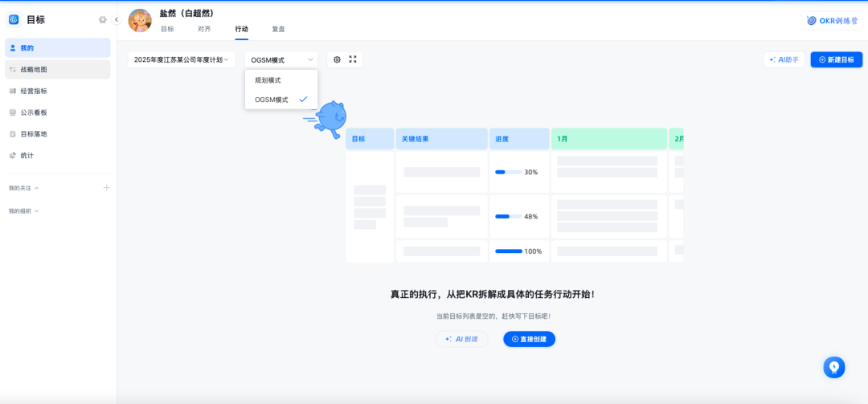
Task: Open the 2025年度江苏某公司年度计划 dropdown
Action: point(182,59)
